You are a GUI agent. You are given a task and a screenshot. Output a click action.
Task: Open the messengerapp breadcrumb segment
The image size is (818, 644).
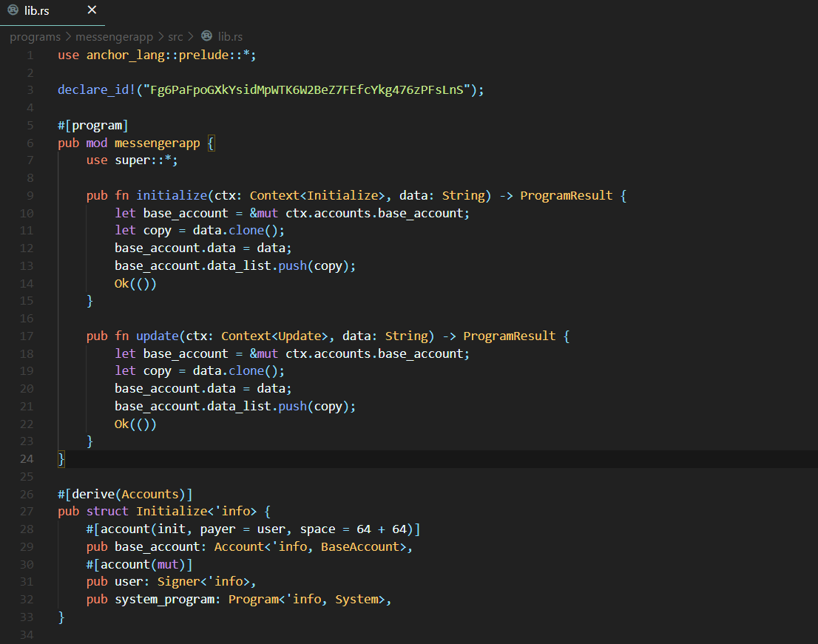pyautogui.click(x=114, y=36)
